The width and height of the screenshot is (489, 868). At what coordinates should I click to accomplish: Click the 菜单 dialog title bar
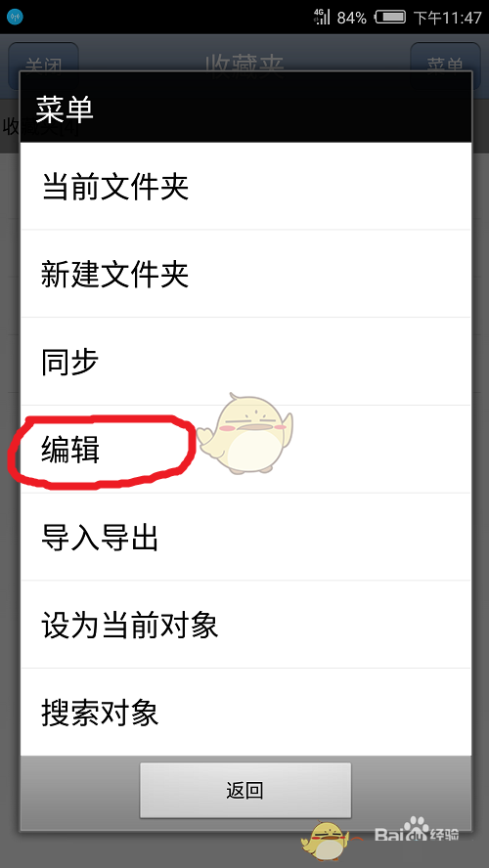245,108
